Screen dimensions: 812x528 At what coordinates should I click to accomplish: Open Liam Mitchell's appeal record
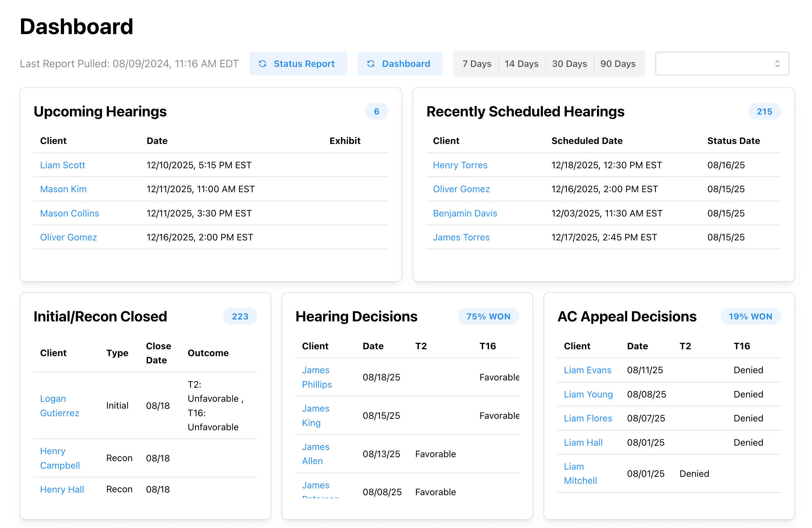[x=580, y=474]
